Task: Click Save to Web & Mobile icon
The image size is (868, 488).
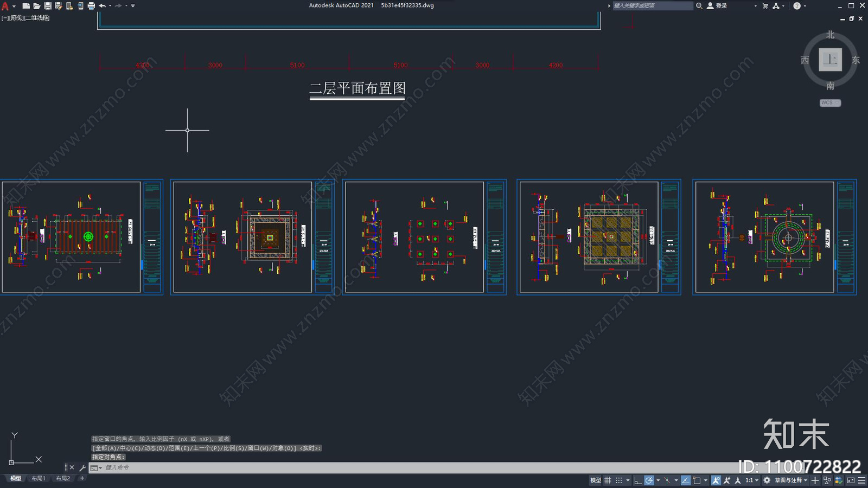Action: tap(80, 6)
